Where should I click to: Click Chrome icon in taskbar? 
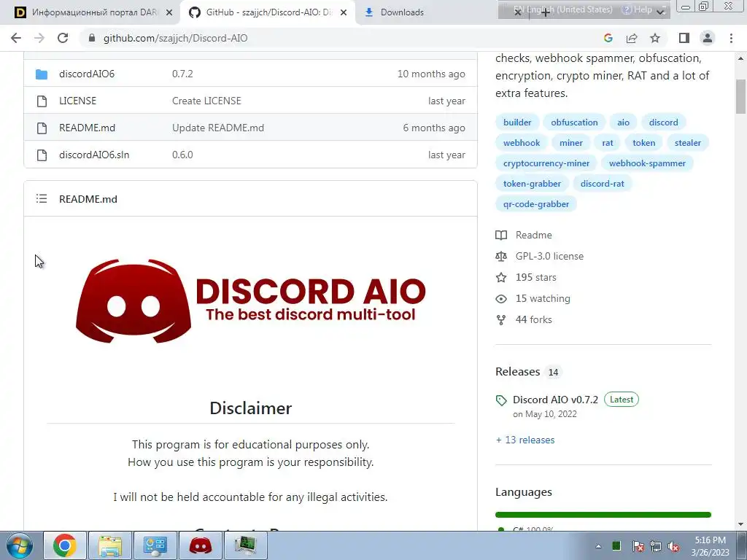pos(65,545)
